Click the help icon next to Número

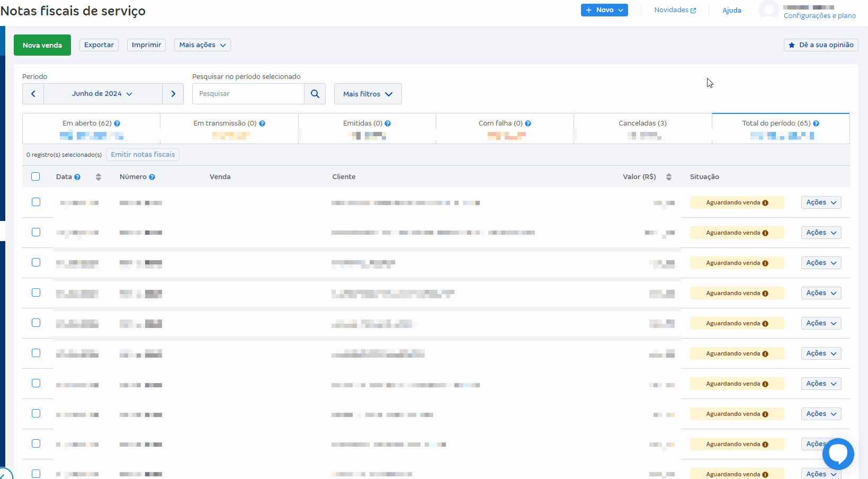152,177
